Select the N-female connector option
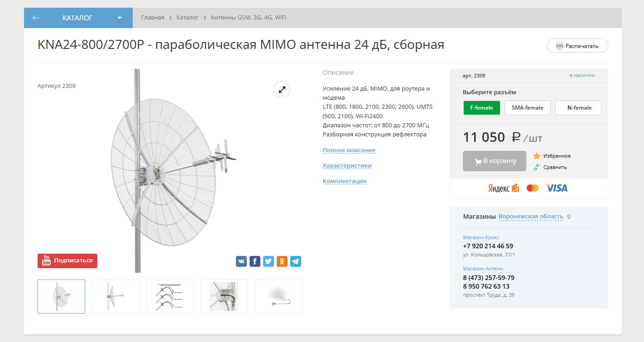Viewport: 644px width, 342px height. [578, 108]
